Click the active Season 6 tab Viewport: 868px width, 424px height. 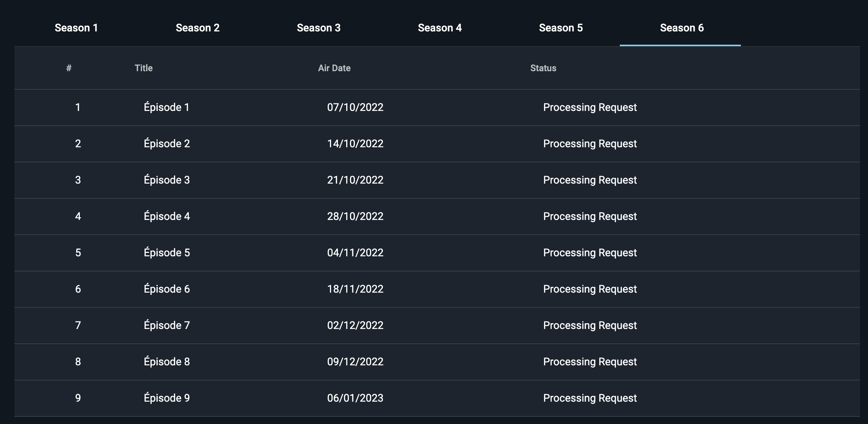coord(682,28)
